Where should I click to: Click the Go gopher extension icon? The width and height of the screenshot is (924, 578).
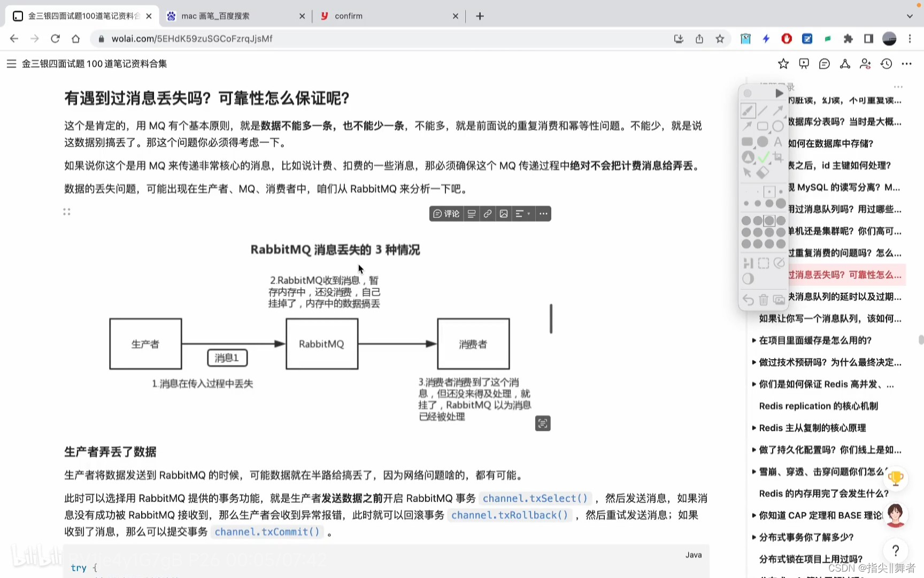[745, 39]
